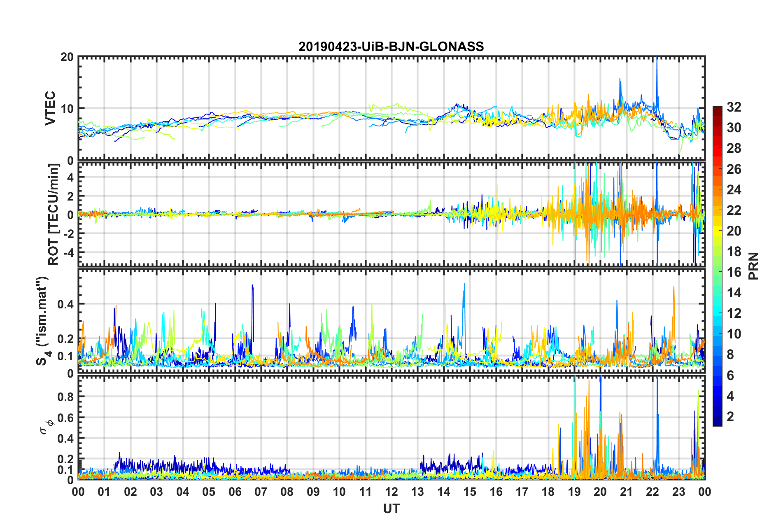
Task: Click the 03 hour tick on UT axis
Action: (156, 492)
